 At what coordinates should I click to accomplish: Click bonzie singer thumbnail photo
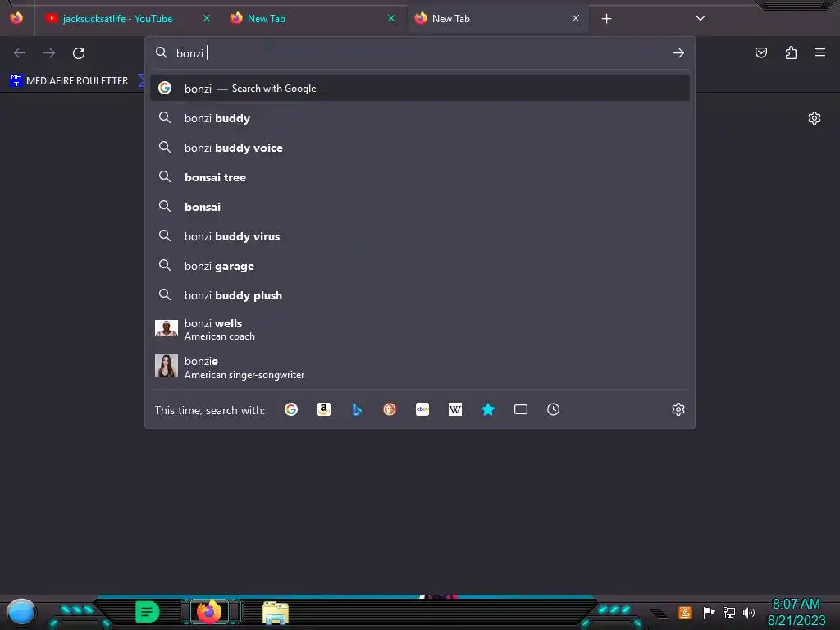(166, 366)
